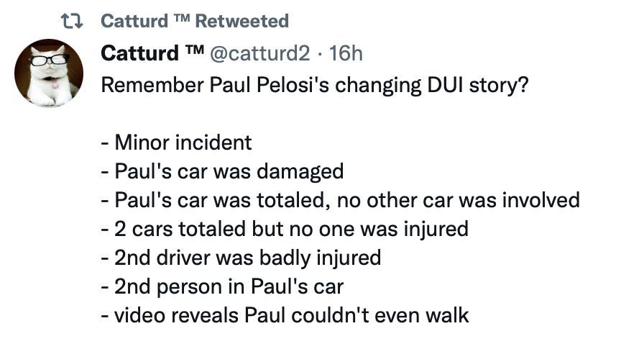Select the "2nd driver was badly injured" line
This screenshot has height=344, width=644.
[x=241, y=257]
